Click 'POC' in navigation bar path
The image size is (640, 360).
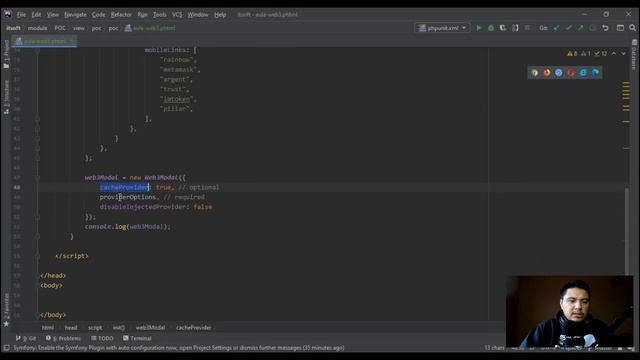click(60, 28)
